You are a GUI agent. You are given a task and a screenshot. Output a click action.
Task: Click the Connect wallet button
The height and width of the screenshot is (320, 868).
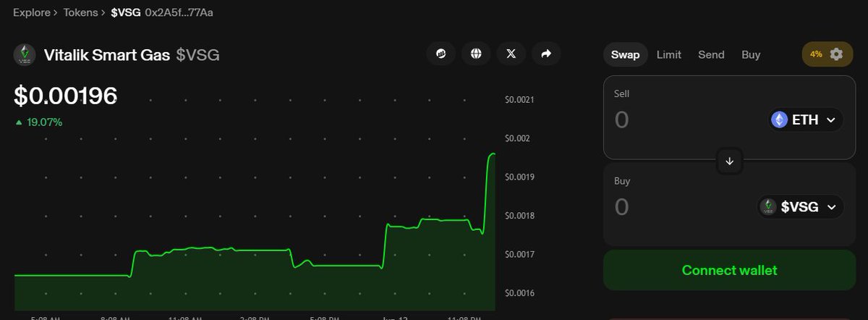(x=729, y=270)
